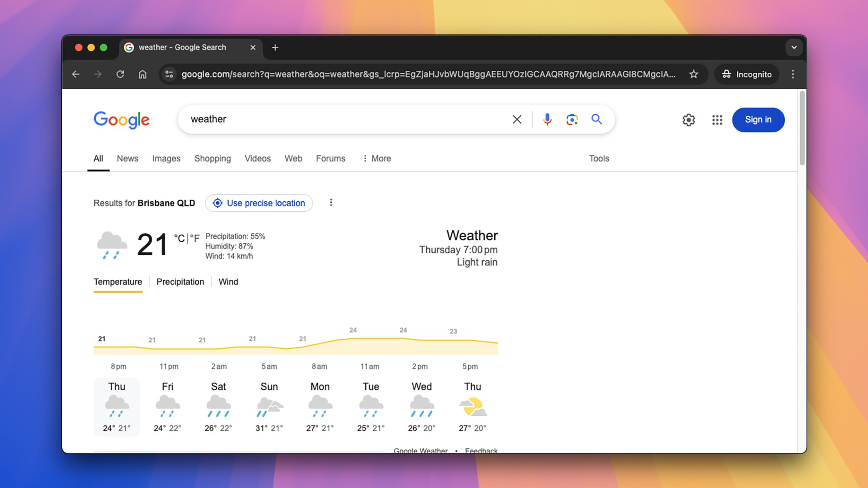Viewport: 868px width, 488px height.
Task: Show the Precipitation chart tab
Action: (x=180, y=282)
